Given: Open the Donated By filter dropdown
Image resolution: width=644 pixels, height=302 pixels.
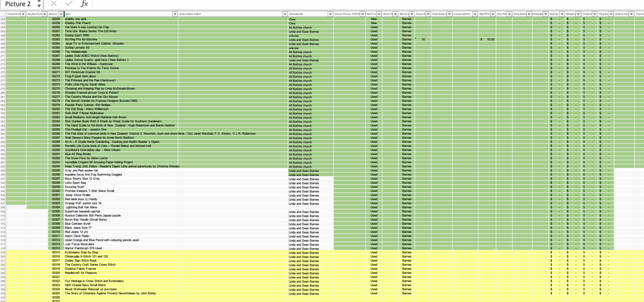Looking at the screenshot, I should point(330,14).
